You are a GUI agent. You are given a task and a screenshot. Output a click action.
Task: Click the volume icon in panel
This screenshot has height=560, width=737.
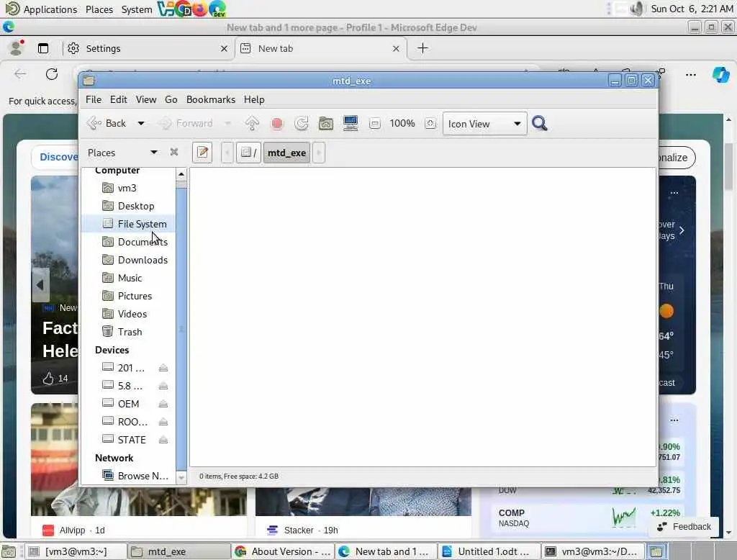(x=636, y=9)
